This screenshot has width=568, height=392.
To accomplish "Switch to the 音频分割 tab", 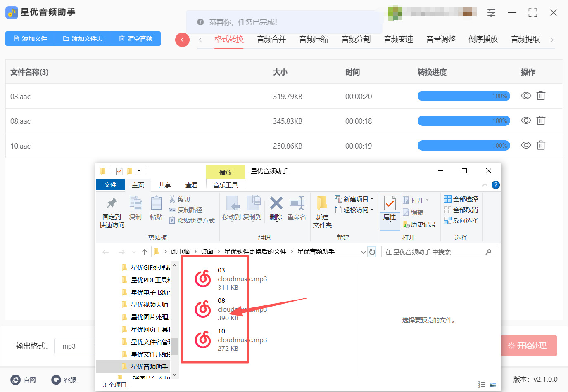I will click(x=356, y=39).
